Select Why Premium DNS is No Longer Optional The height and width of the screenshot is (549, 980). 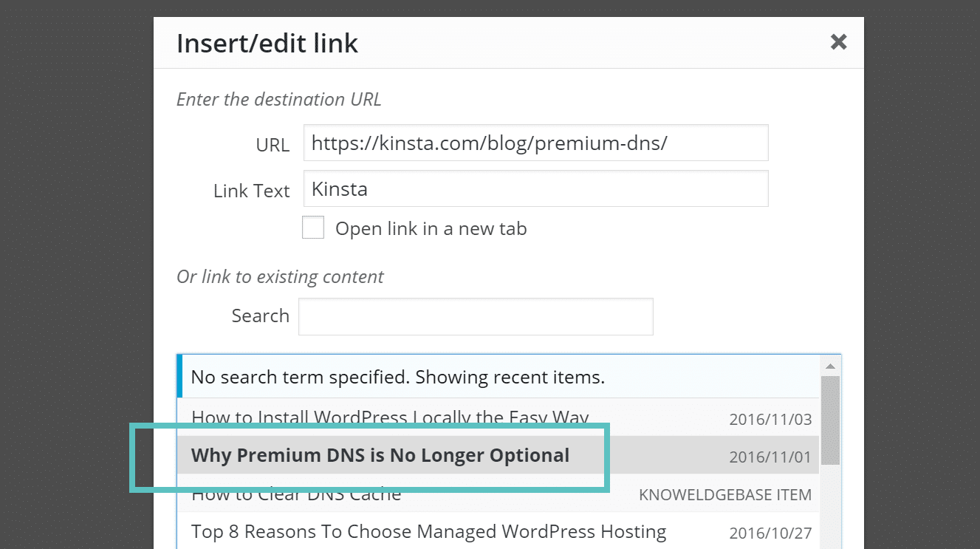click(x=498, y=455)
